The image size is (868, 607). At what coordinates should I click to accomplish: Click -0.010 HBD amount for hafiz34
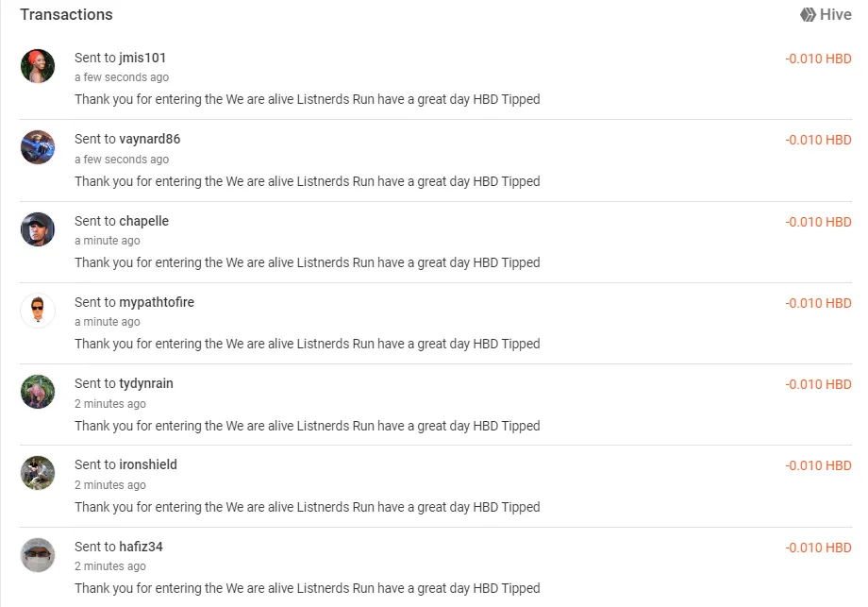tap(818, 548)
